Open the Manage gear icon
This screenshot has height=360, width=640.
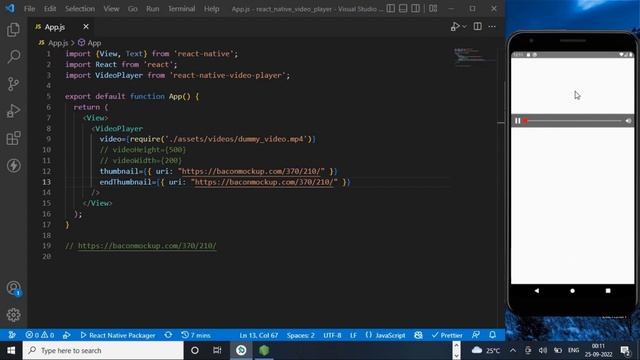(x=13, y=315)
